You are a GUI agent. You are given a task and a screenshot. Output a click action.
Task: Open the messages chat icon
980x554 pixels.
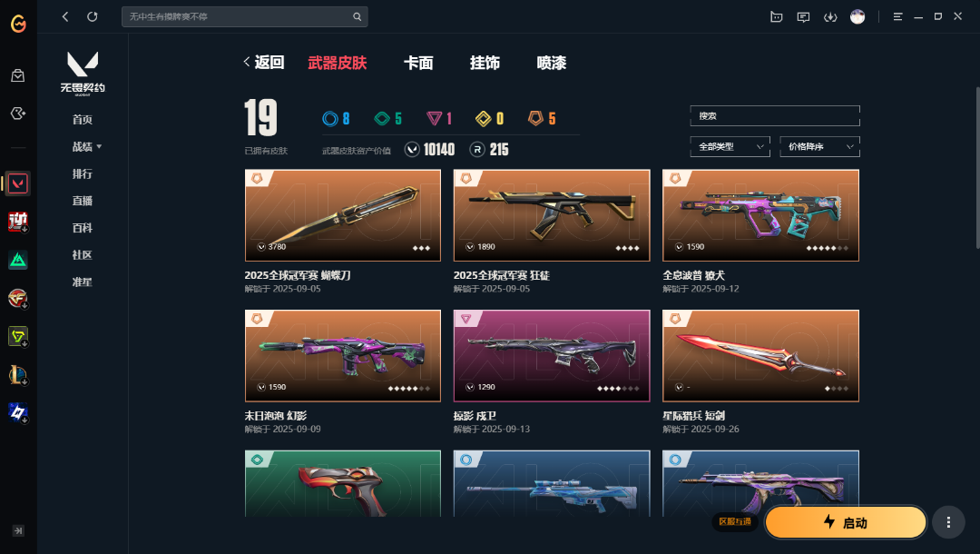tap(803, 17)
